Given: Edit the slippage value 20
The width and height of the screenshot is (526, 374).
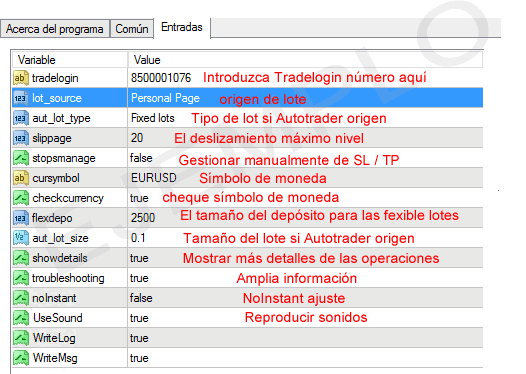Looking at the screenshot, I should pyautogui.click(x=137, y=138).
